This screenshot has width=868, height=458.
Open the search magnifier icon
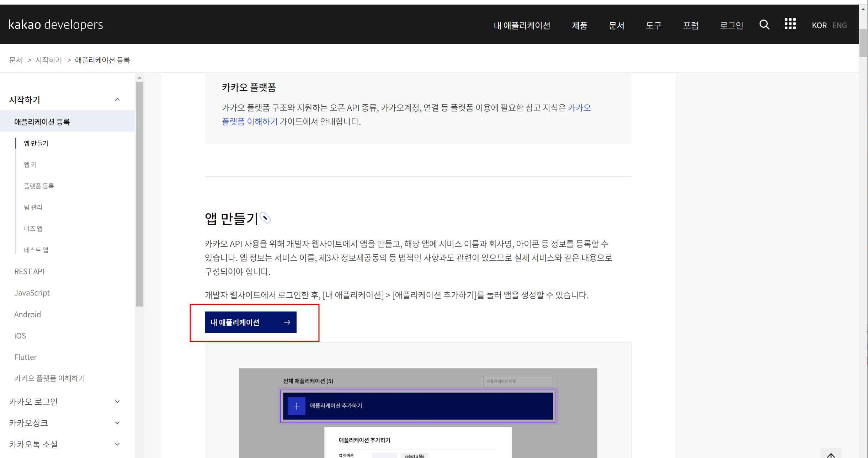(764, 25)
